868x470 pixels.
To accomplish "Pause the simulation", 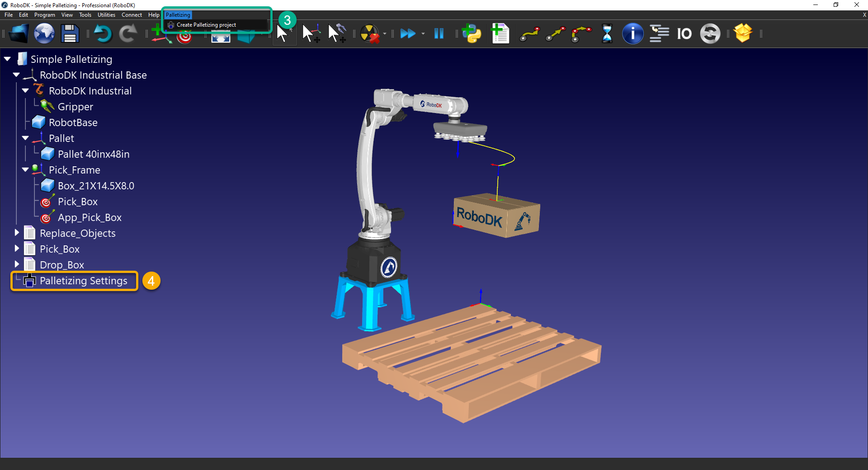I will (x=439, y=33).
